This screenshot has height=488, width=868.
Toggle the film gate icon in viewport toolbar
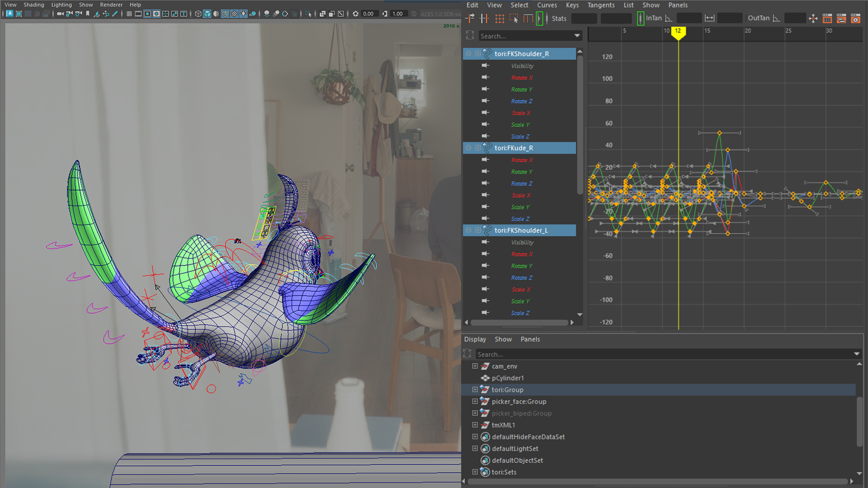(x=138, y=14)
